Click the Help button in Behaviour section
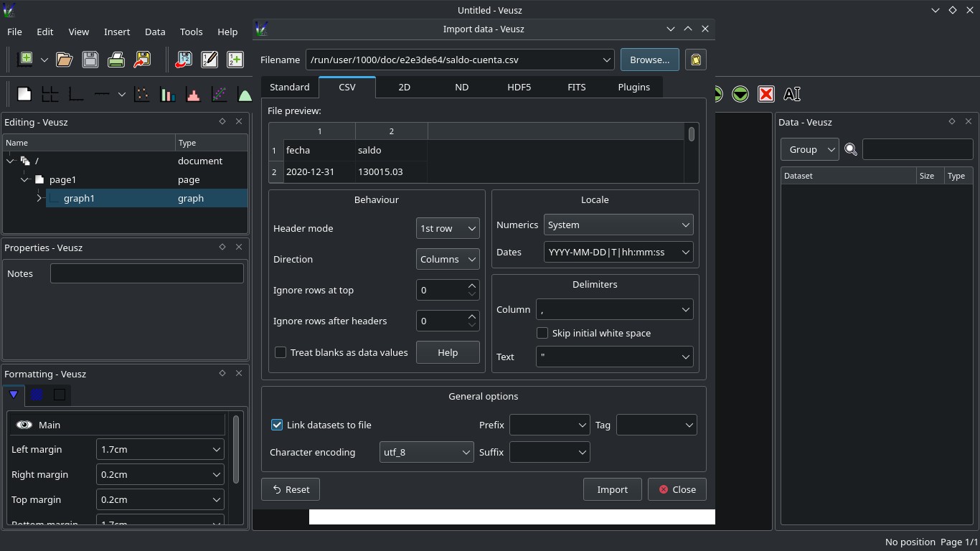This screenshot has width=980, height=551. pyautogui.click(x=448, y=352)
